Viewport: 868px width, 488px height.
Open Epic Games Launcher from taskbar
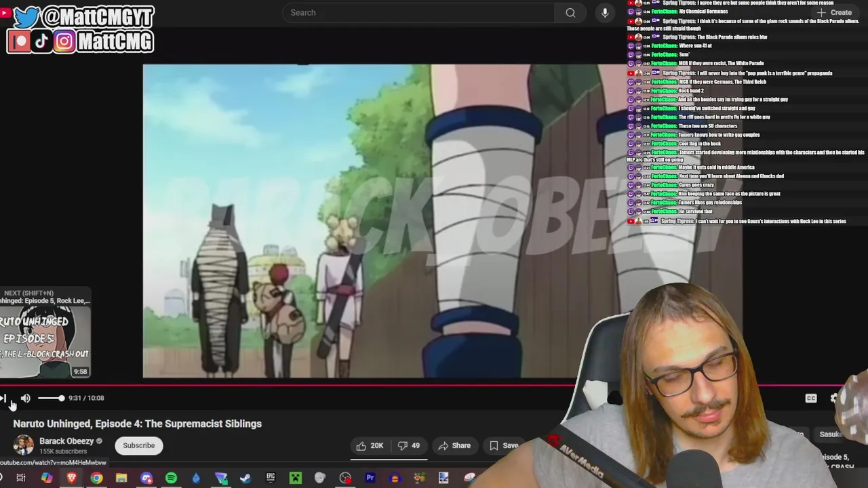[x=271, y=479]
